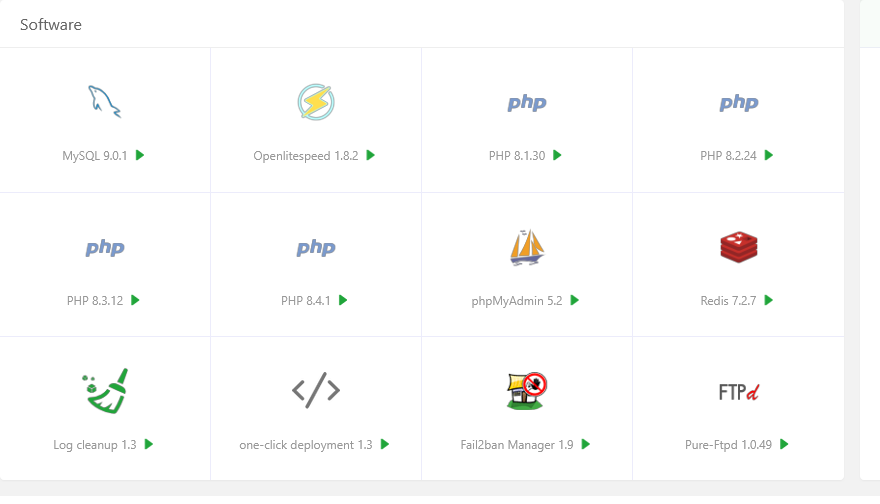880x504 pixels.
Task: Click the Fail2ban Manager 1.9 label
Action: point(518,445)
